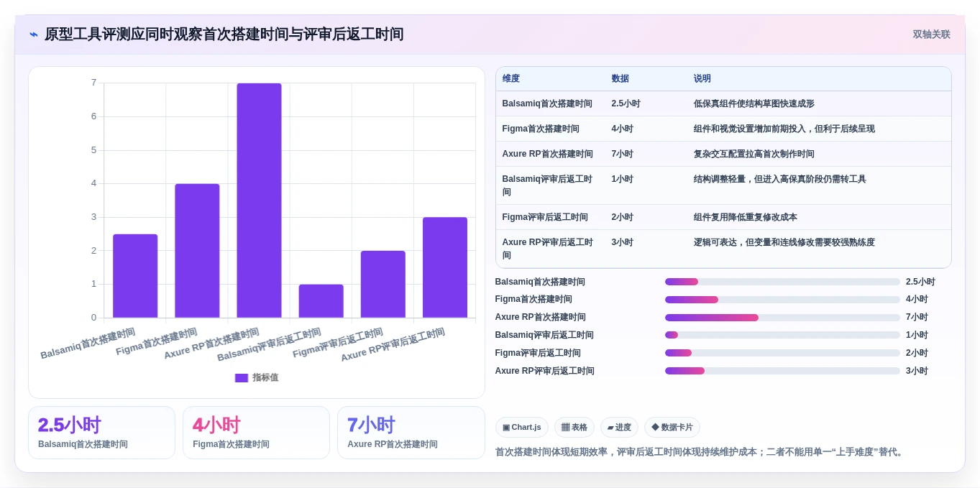Click the 表格 tag chip
Image resolution: width=980 pixels, height=488 pixels.
pos(574,428)
